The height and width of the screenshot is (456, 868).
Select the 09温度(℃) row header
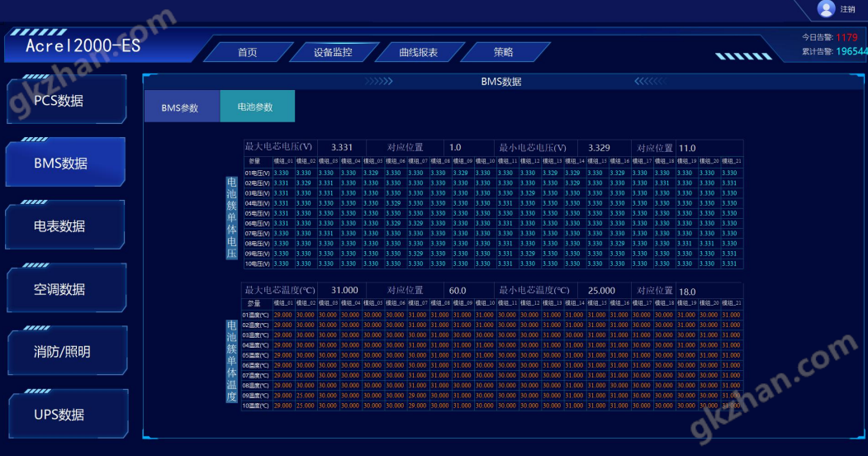[256, 396]
